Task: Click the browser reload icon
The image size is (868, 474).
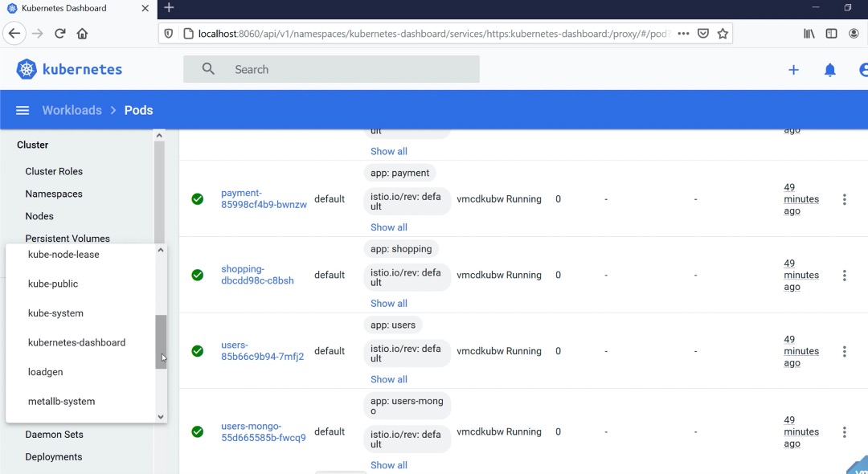Action: [x=59, y=34]
